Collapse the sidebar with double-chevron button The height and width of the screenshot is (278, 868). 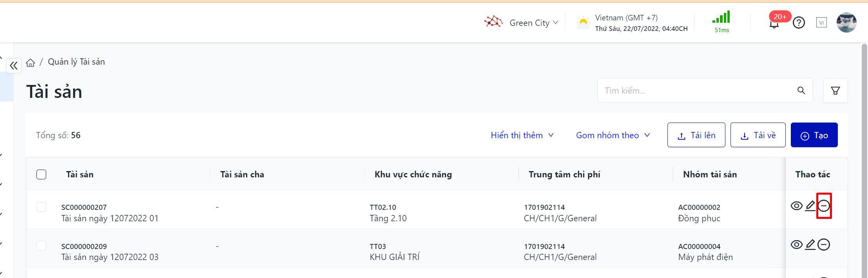(x=14, y=65)
